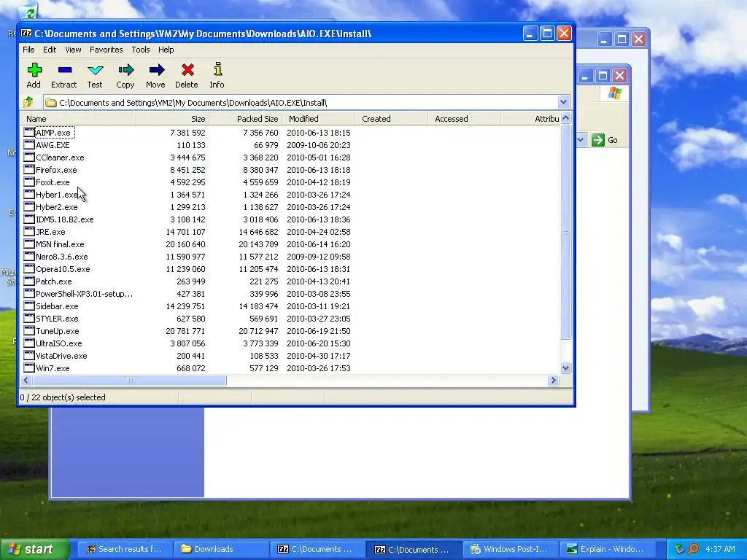This screenshot has height=560, width=747.
Task: Click the 7-Zip title bar icon
Action: (26, 34)
